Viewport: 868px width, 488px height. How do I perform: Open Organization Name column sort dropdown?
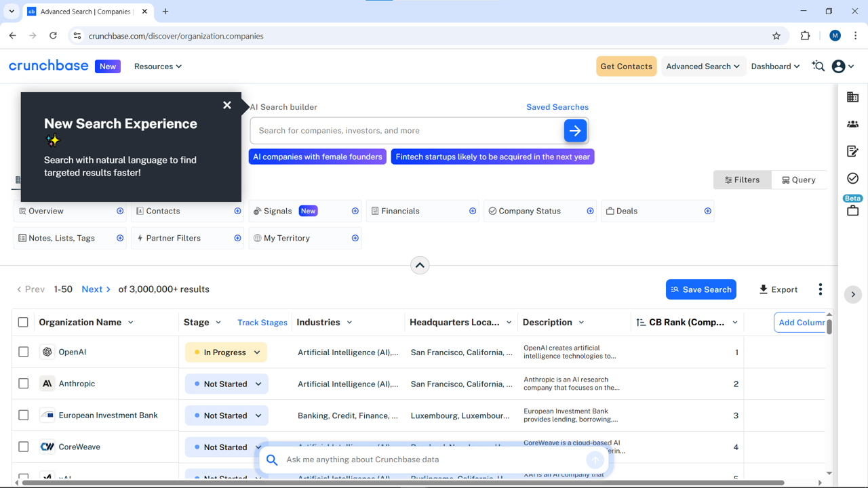click(x=131, y=323)
